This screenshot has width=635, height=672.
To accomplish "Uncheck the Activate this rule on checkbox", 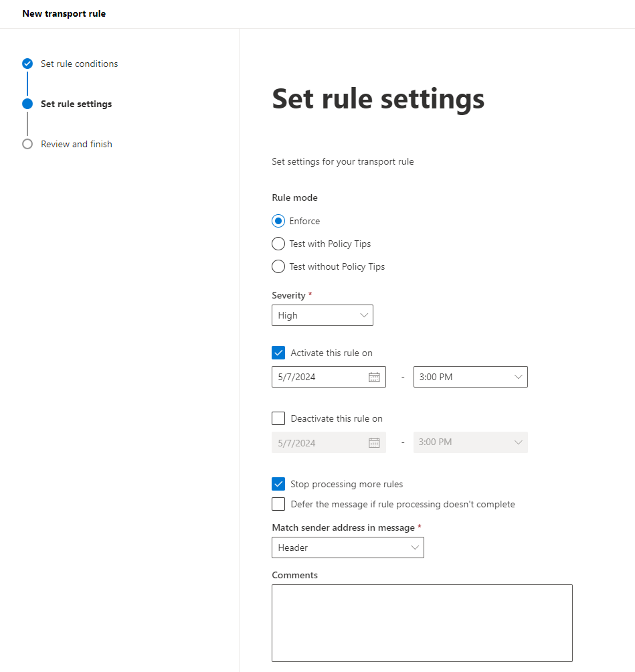I will click(278, 353).
